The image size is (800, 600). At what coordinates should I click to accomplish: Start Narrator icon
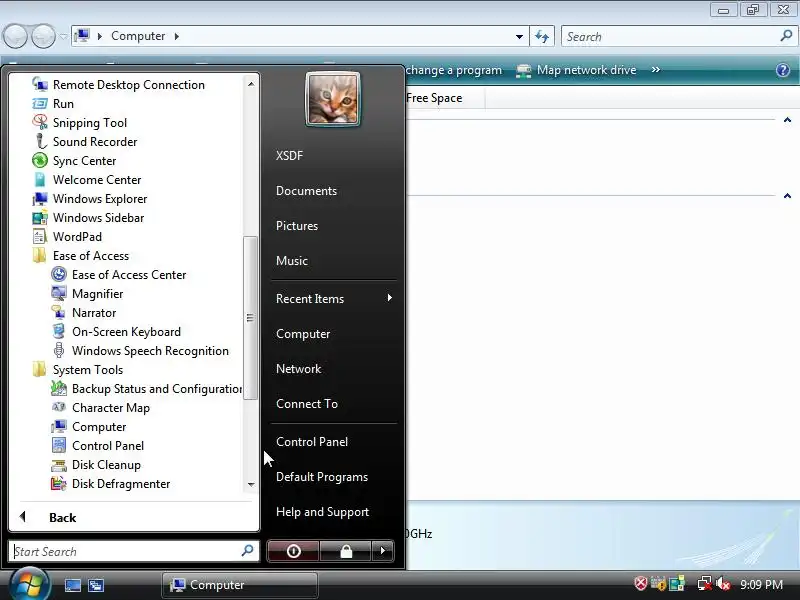click(x=59, y=312)
